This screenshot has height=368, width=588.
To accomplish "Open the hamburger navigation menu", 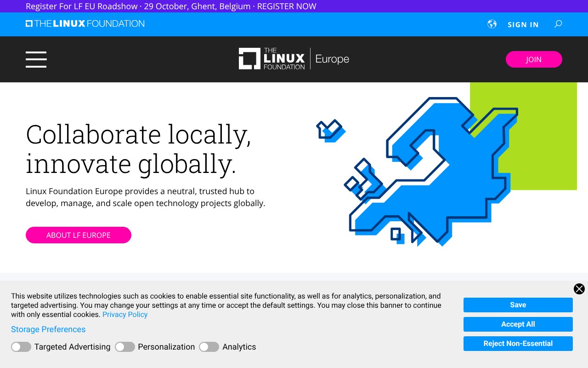I will [x=36, y=59].
